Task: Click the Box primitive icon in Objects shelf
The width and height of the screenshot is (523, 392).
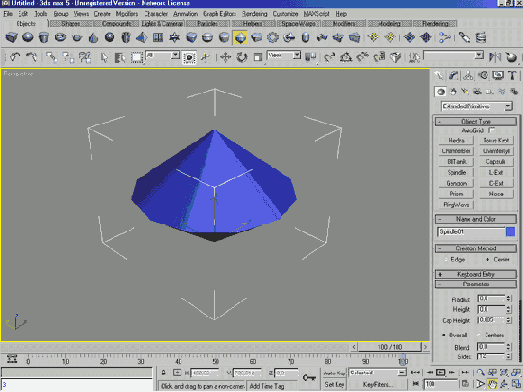Action: (11, 37)
